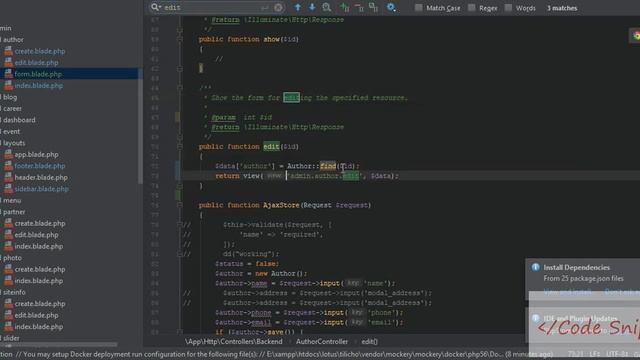Collapse the edit($id) function fold marker
Screen dimensions: 640x360
point(180,147)
